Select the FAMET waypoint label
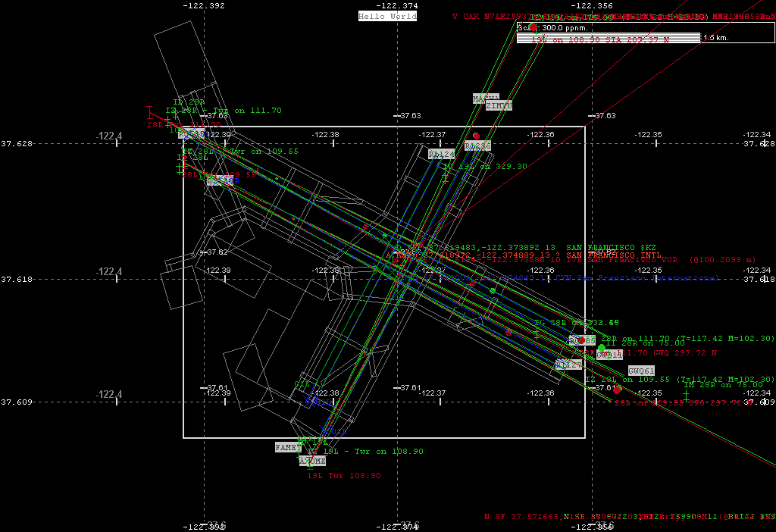The width and height of the screenshot is (776, 532). tap(288, 448)
